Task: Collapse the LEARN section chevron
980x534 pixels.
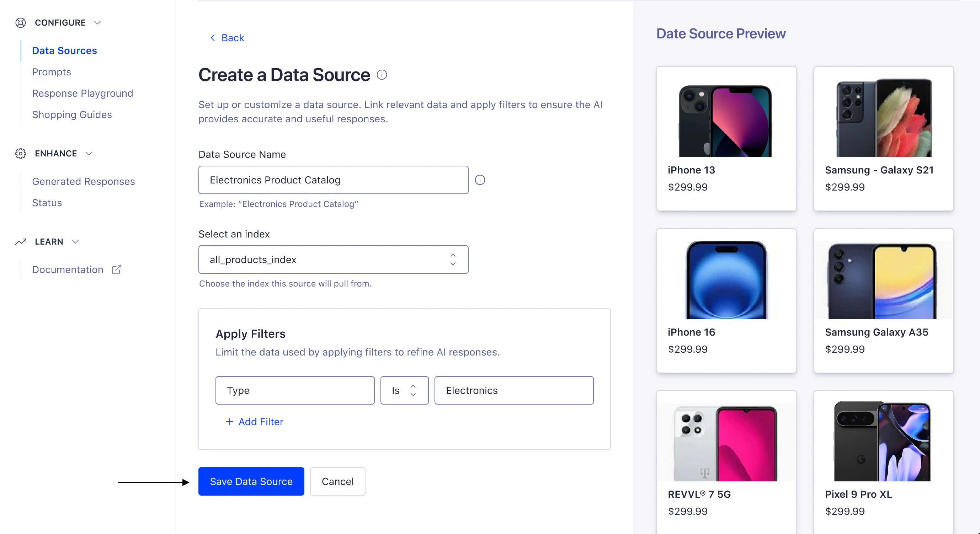Action: (x=75, y=242)
